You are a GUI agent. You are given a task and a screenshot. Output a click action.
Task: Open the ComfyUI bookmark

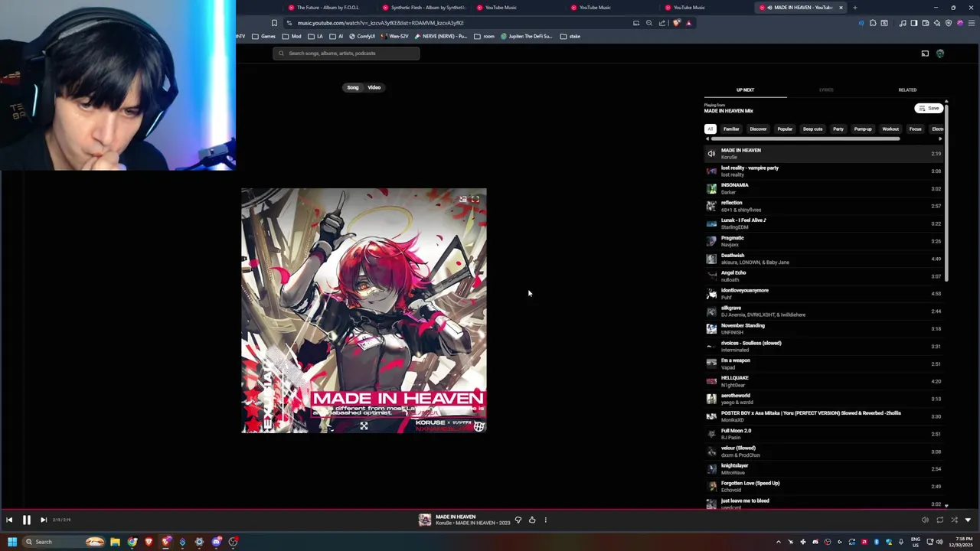(362, 36)
